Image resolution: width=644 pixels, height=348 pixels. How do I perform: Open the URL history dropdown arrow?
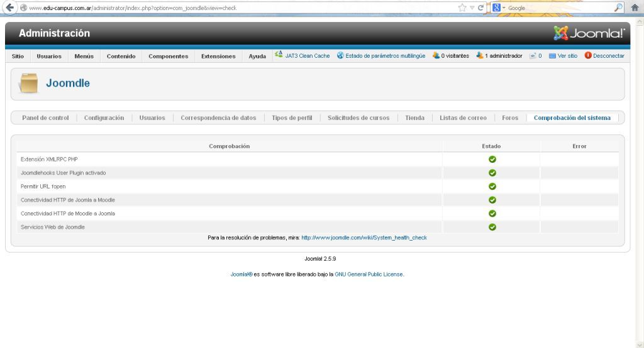click(x=473, y=8)
